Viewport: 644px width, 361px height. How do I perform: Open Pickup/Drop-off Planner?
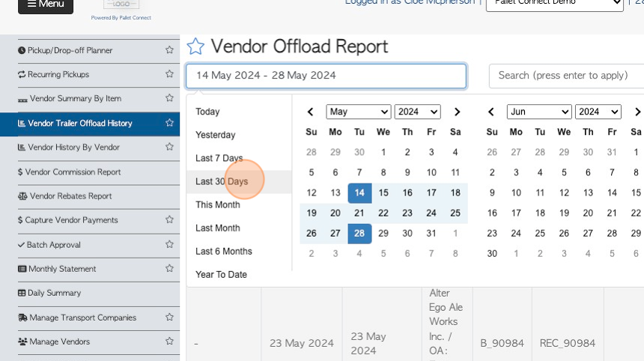pyautogui.click(x=70, y=50)
